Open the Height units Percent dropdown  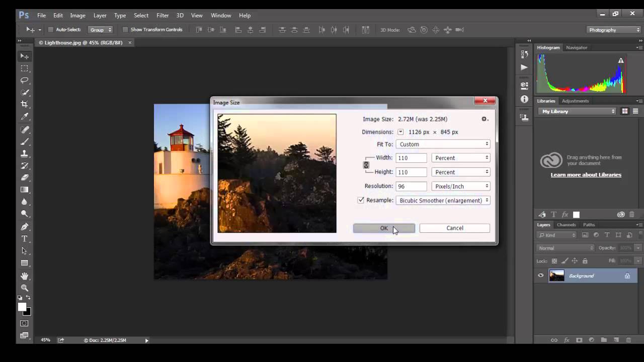pyautogui.click(x=461, y=172)
